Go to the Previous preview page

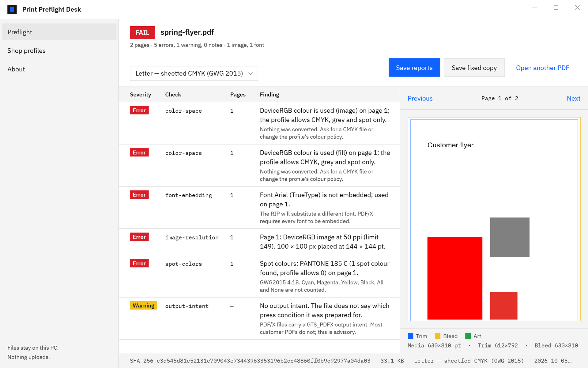click(x=420, y=98)
